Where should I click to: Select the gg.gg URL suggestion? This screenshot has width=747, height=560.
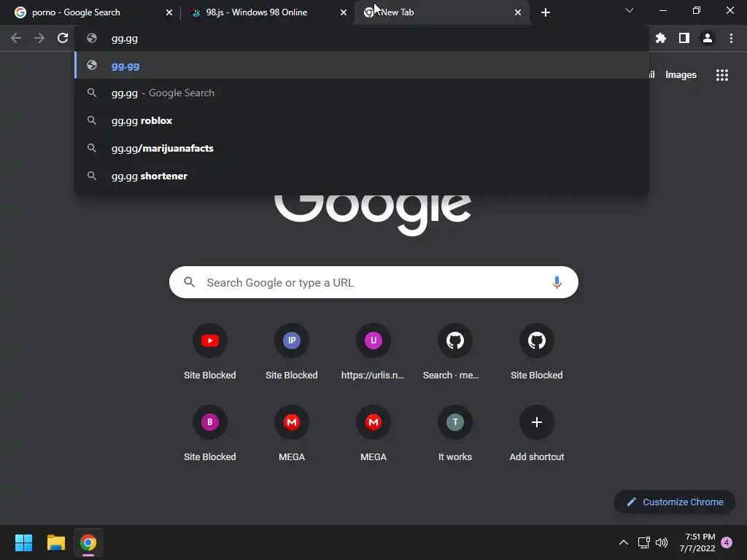pyautogui.click(x=362, y=65)
